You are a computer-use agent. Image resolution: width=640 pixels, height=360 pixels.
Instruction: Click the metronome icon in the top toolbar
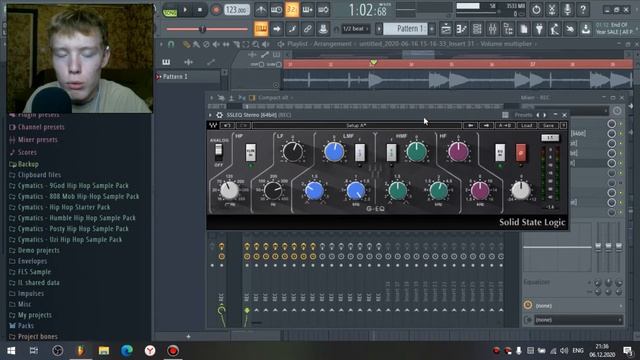(x=261, y=9)
